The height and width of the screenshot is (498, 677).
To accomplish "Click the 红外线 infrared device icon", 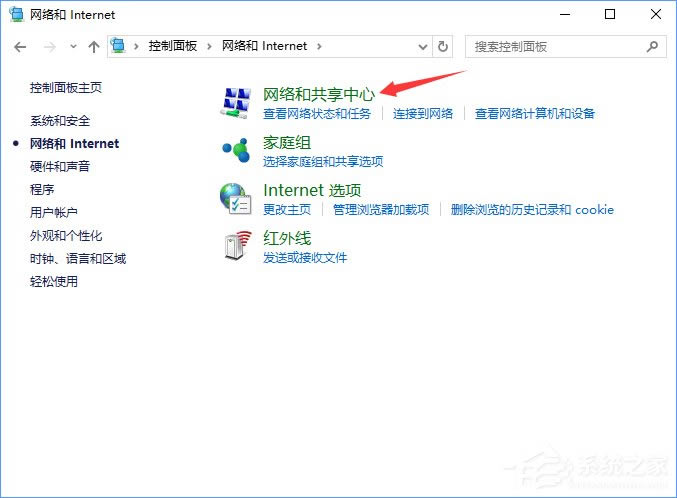I will click(237, 246).
